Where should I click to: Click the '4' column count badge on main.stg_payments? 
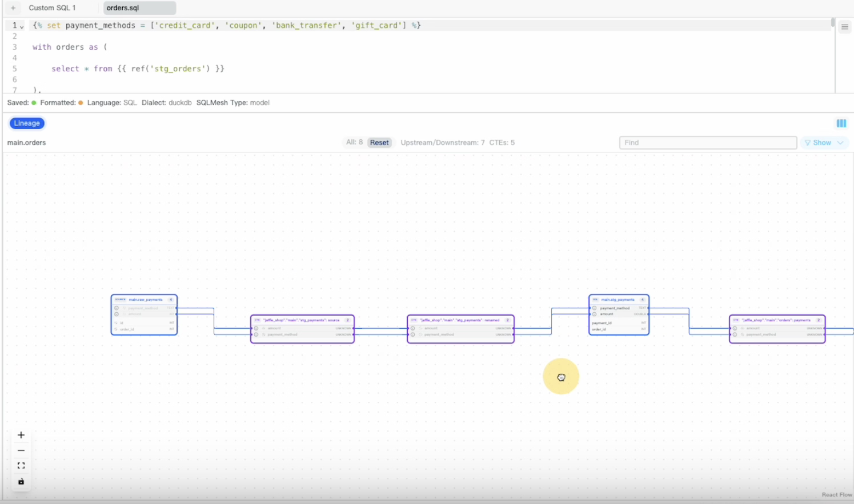tap(643, 299)
